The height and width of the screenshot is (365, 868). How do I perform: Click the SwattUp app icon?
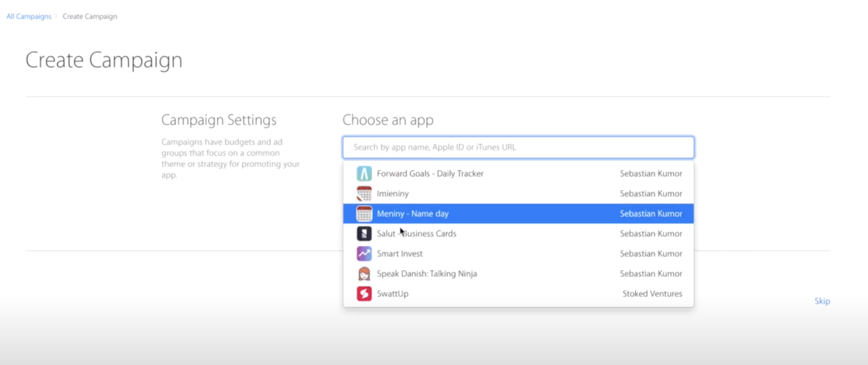click(x=364, y=294)
